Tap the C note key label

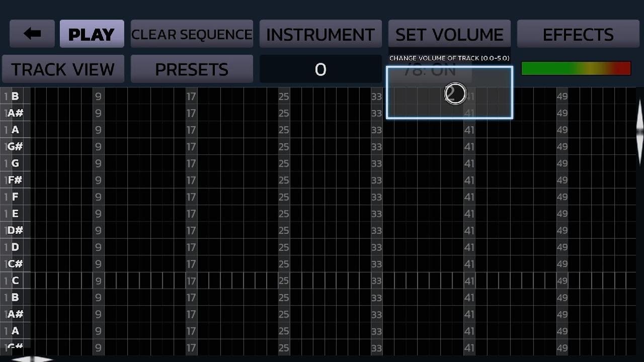point(15,281)
